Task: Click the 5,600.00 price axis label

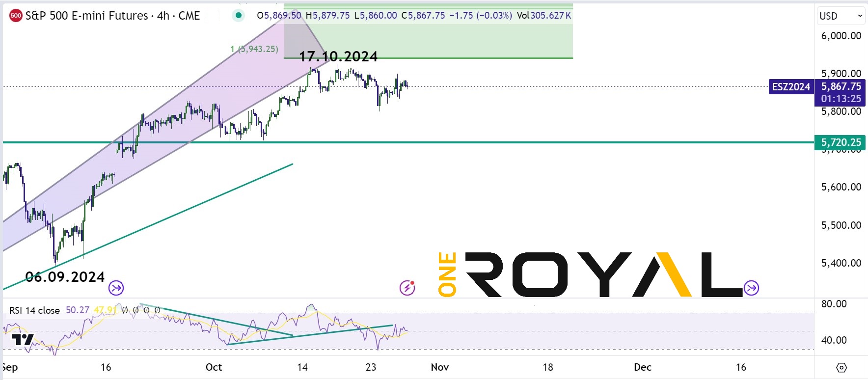Action: pos(841,187)
